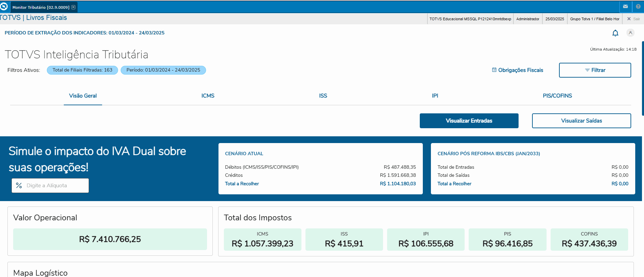Click the IPI total R$ 106.555,68 card

pyautogui.click(x=426, y=240)
